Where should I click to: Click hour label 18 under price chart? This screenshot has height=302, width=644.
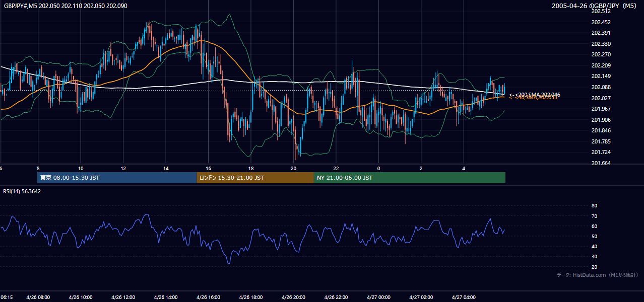pyautogui.click(x=251, y=168)
